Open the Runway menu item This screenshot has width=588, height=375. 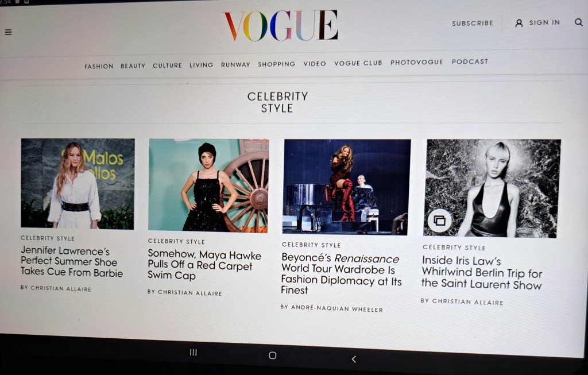pyautogui.click(x=235, y=64)
